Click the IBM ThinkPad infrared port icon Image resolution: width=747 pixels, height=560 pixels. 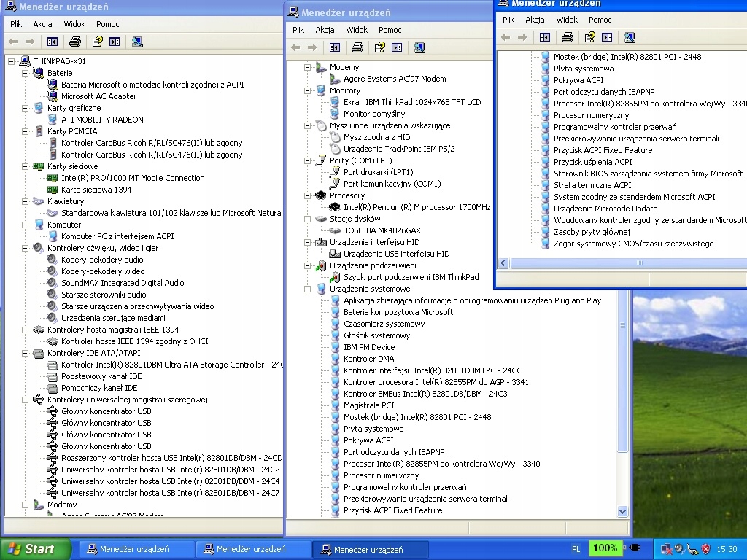click(x=335, y=277)
